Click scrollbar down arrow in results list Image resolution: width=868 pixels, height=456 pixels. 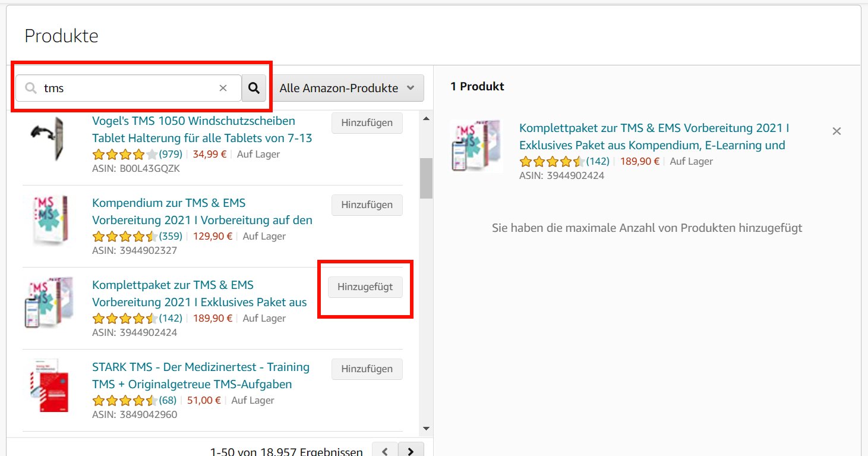pyautogui.click(x=426, y=428)
